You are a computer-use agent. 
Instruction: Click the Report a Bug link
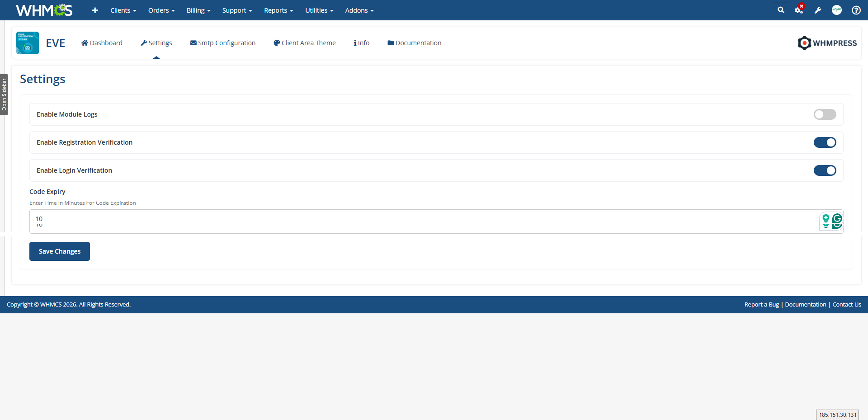coord(762,305)
